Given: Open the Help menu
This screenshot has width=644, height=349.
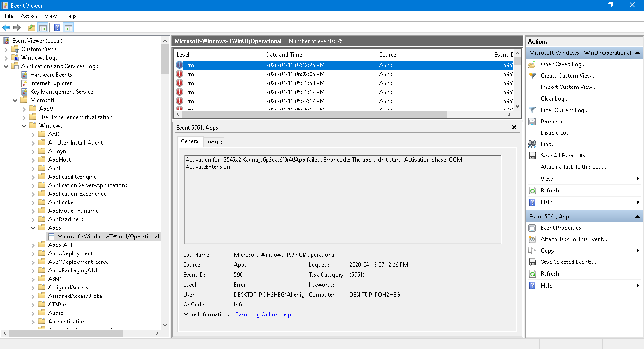Looking at the screenshot, I should click(70, 16).
